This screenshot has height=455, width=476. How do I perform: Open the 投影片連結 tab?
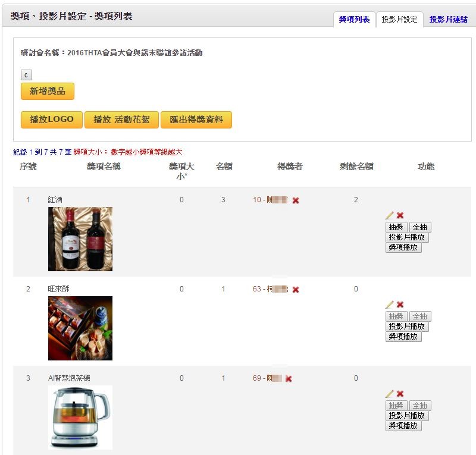click(x=448, y=20)
